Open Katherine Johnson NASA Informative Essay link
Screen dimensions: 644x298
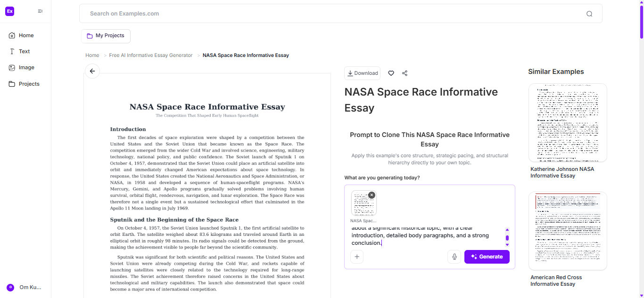coord(562,172)
